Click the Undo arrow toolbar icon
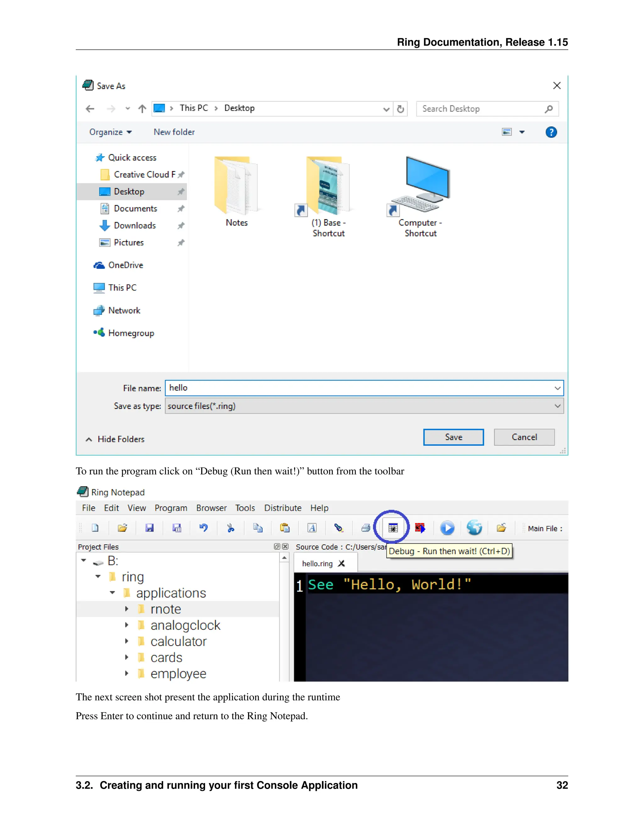644x833 pixels. point(203,528)
